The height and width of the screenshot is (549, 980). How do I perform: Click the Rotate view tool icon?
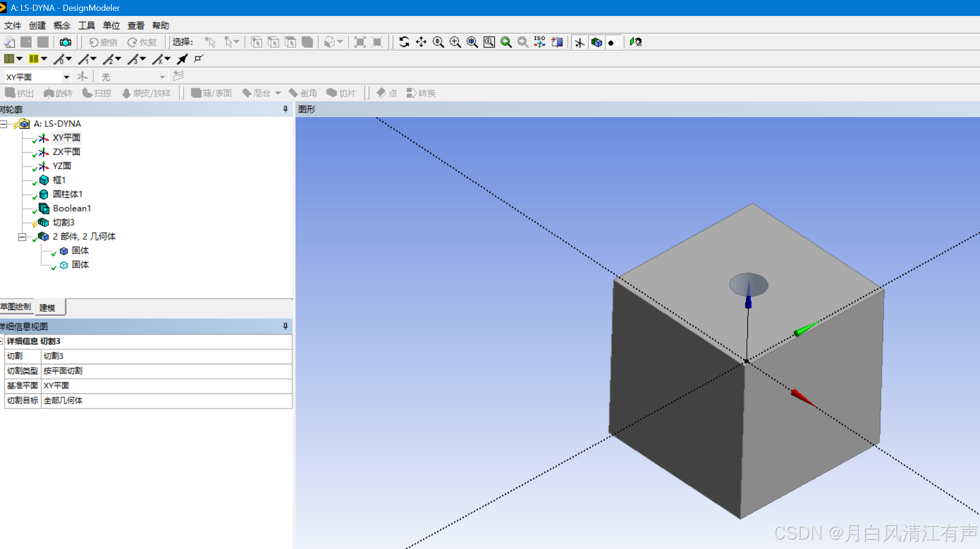coord(404,42)
